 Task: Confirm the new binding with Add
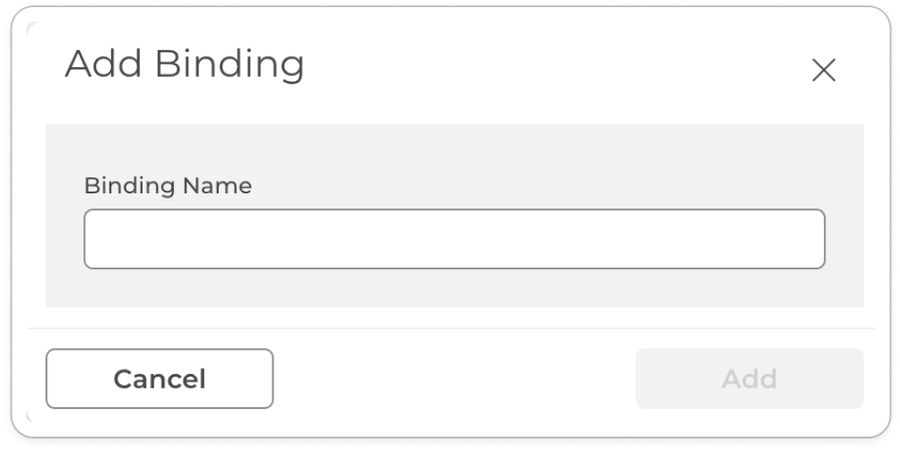pos(749,379)
